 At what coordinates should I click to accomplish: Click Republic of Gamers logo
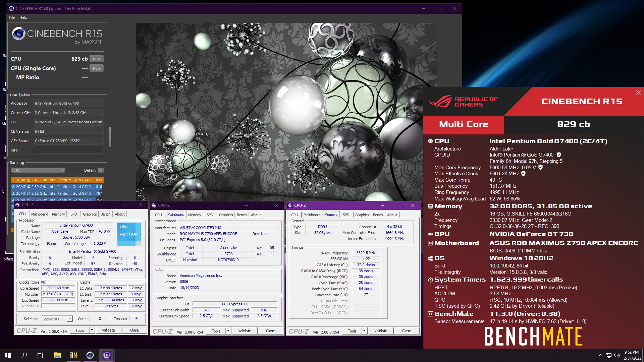click(x=464, y=102)
